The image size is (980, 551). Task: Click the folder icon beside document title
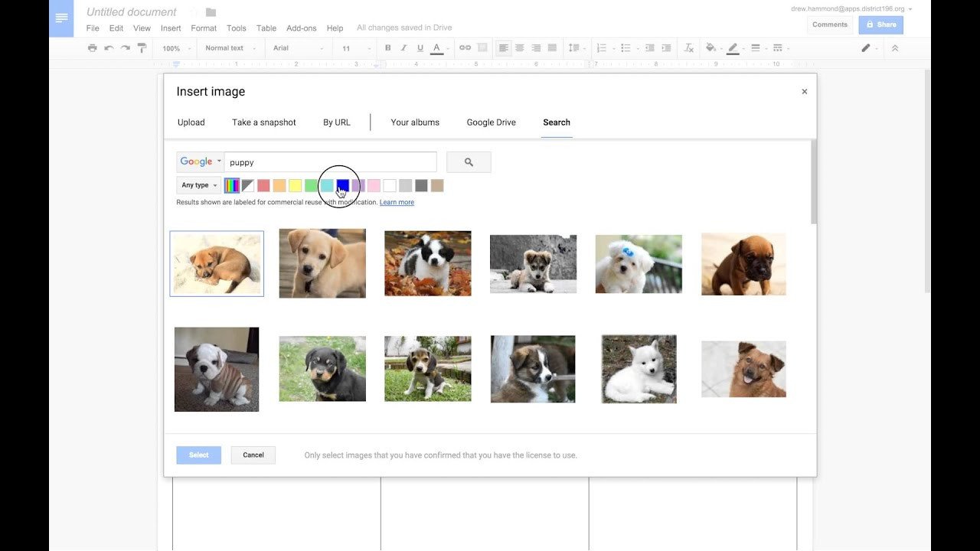(211, 12)
